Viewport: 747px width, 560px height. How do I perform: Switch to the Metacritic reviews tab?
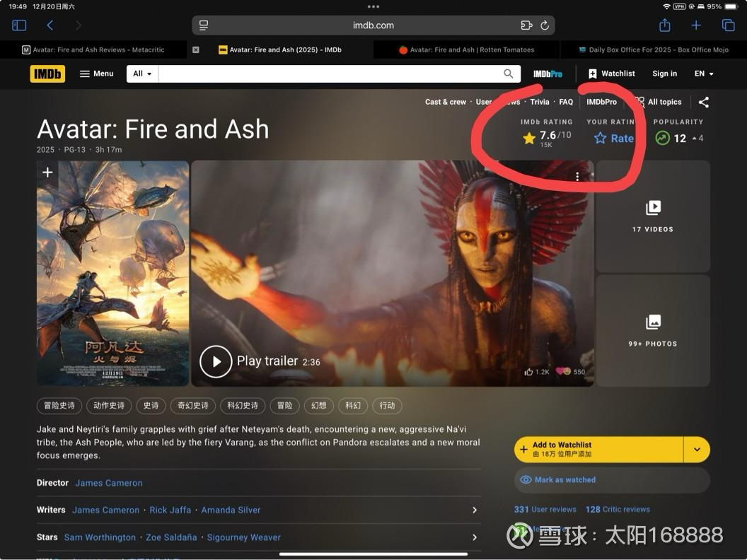[93, 49]
